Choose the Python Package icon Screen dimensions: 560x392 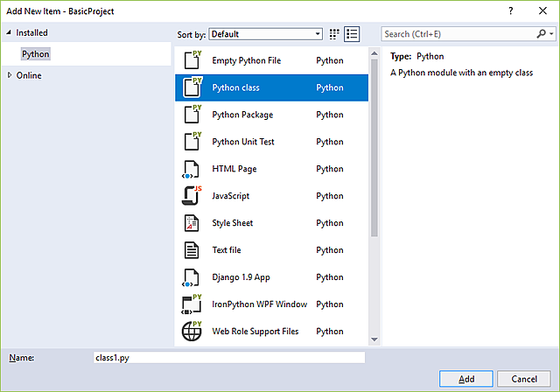click(192, 114)
